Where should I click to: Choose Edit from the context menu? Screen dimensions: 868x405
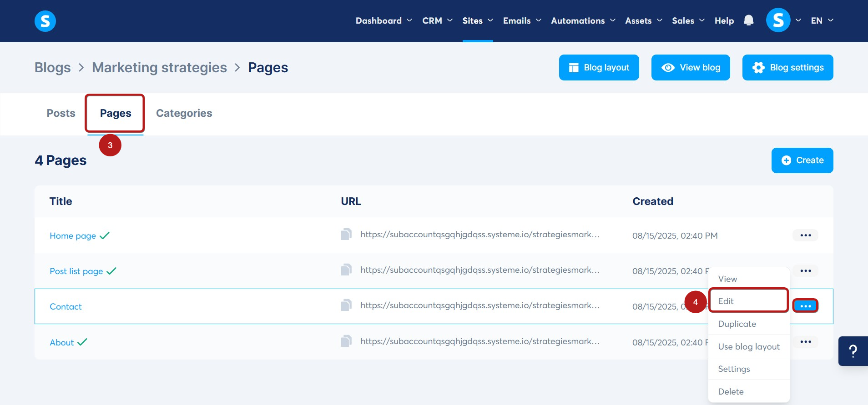point(749,301)
